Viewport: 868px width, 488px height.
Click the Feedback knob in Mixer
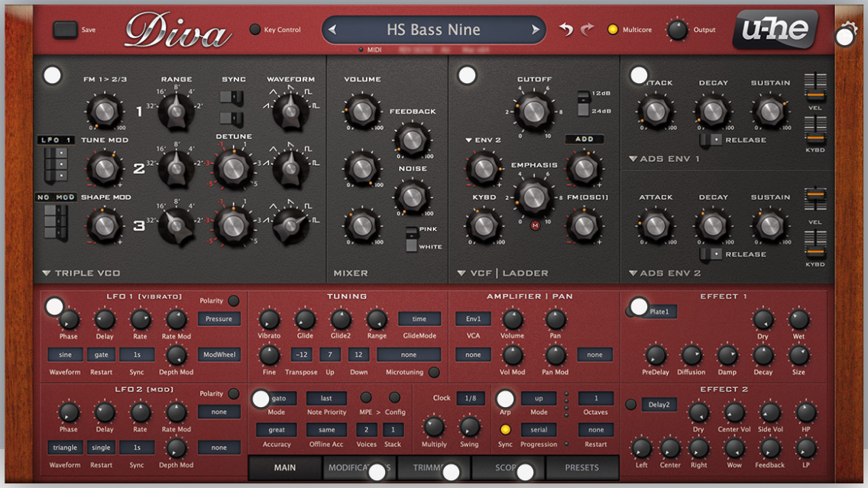coord(412,139)
